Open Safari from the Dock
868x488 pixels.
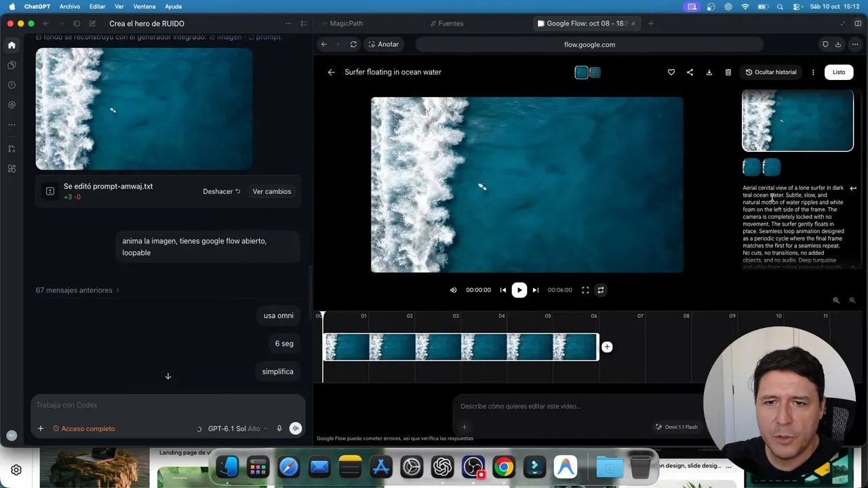(x=288, y=467)
